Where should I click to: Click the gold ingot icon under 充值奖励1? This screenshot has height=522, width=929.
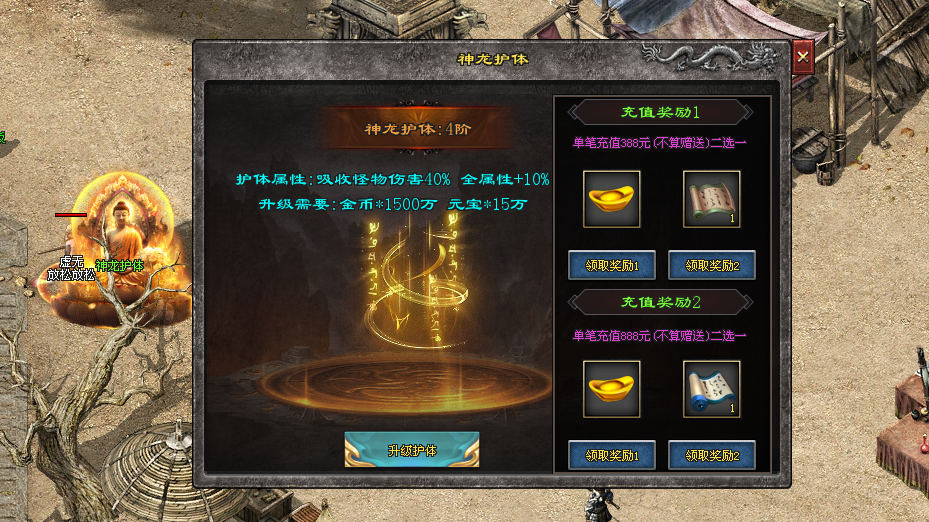pos(611,199)
